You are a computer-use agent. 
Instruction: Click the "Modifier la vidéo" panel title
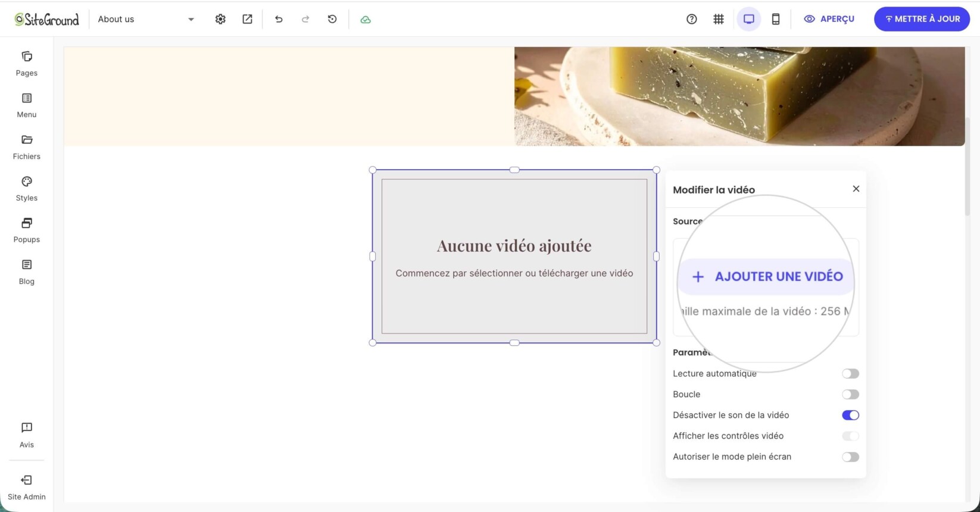pyautogui.click(x=714, y=190)
